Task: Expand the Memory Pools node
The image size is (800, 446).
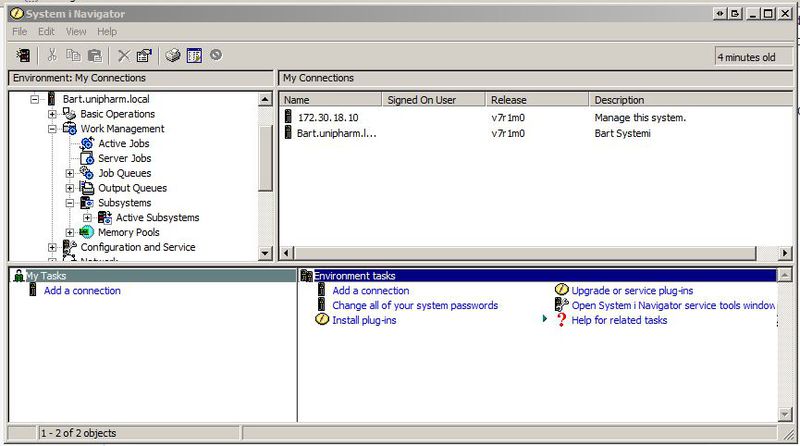Action: (x=70, y=232)
